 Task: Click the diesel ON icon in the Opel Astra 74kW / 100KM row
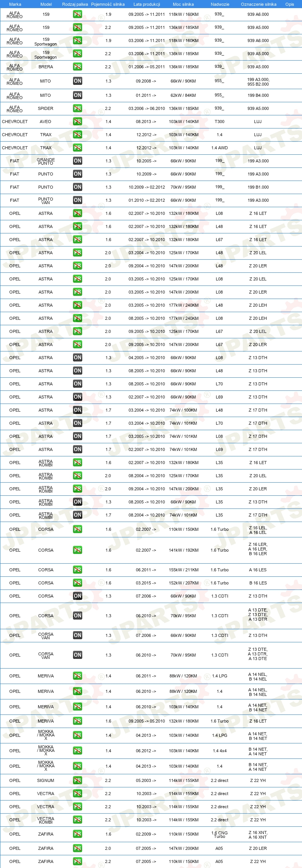pyautogui.click(x=77, y=410)
